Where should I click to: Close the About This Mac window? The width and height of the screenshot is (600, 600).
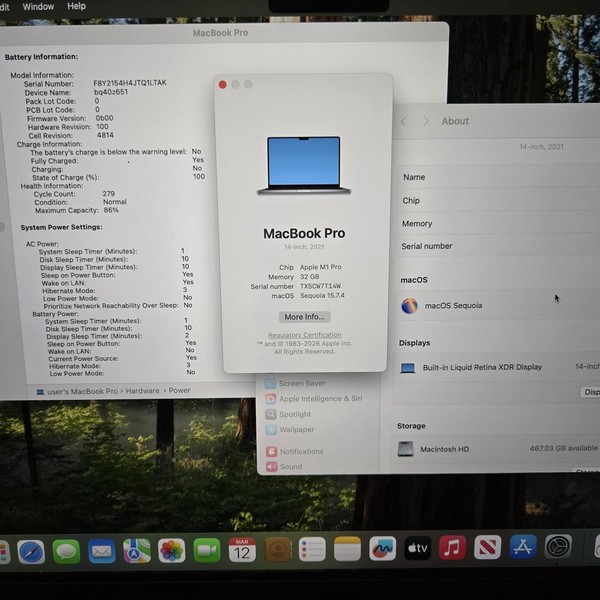(222, 85)
